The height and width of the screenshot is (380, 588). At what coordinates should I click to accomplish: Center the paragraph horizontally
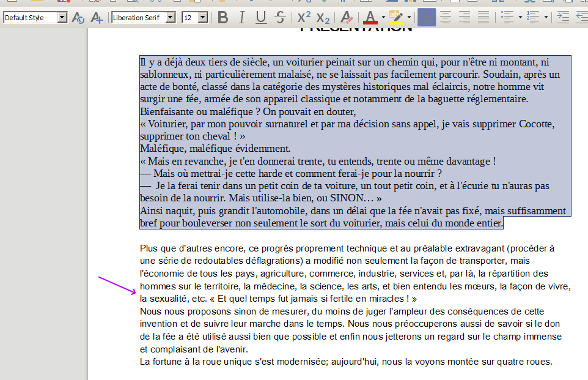click(x=446, y=18)
